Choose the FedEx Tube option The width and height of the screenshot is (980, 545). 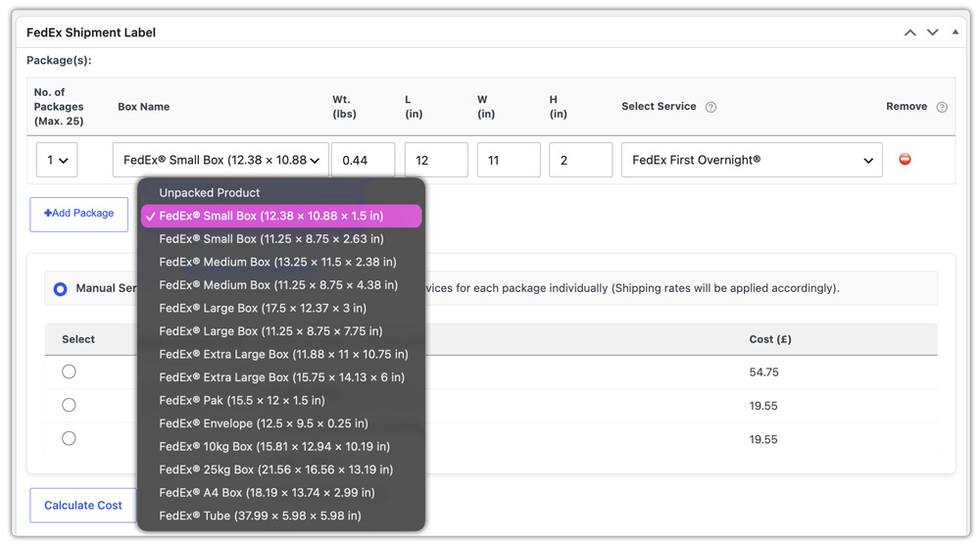pyautogui.click(x=281, y=517)
